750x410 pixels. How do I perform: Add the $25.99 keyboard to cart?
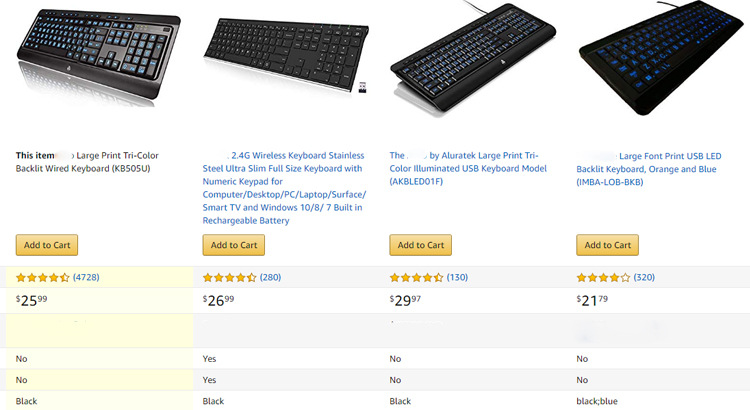coord(47,245)
